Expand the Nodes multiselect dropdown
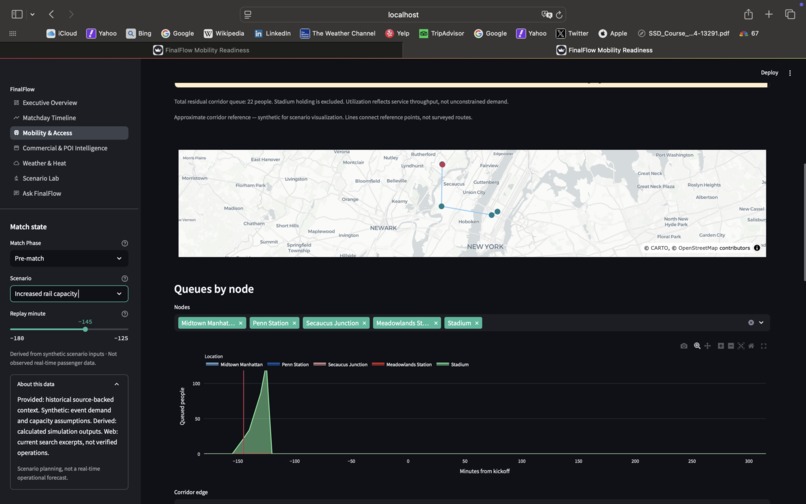This screenshot has height=504, width=806. point(761,322)
